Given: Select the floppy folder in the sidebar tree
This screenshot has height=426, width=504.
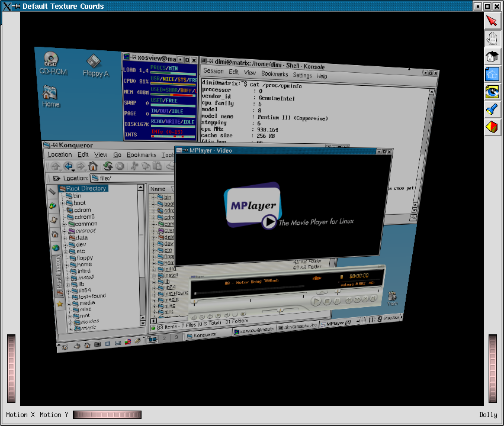Looking at the screenshot, I should 81,258.
